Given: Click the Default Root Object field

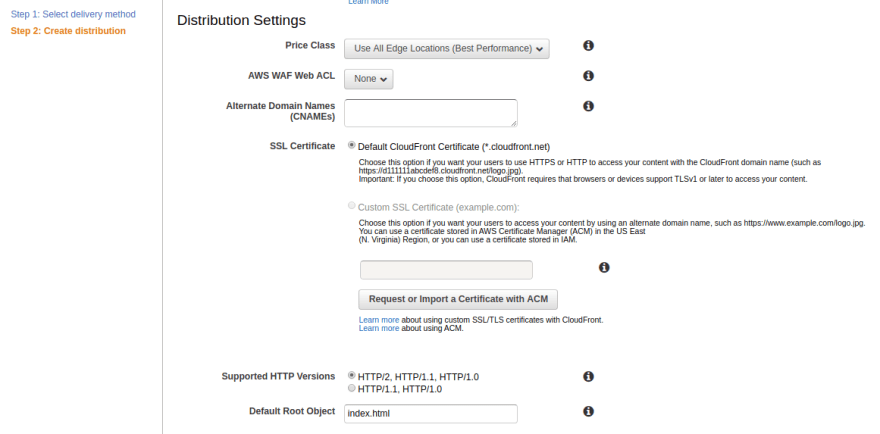Looking at the screenshot, I should click(430, 414).
